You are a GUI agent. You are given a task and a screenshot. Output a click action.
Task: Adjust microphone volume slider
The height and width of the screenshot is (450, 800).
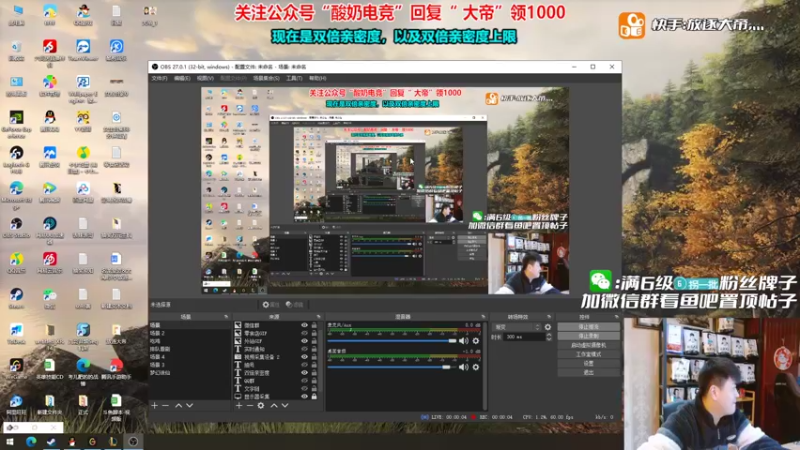[x=392, y=340]
